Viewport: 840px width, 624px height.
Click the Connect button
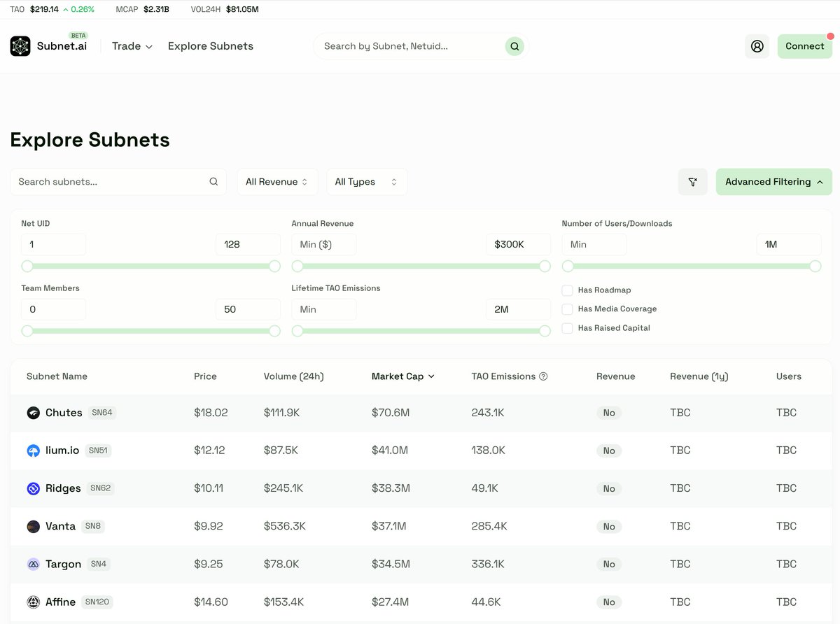coord(805,46)
